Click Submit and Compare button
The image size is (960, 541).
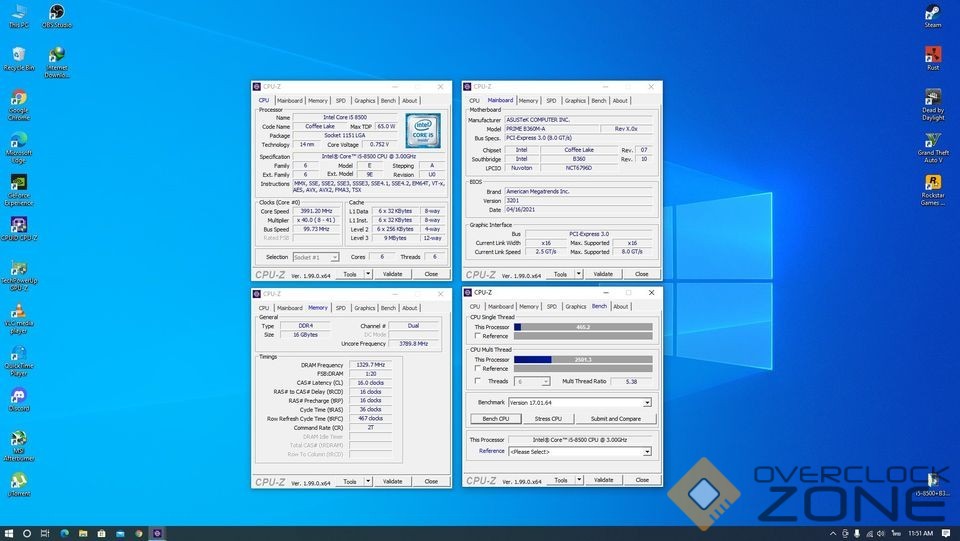point(616,419)
